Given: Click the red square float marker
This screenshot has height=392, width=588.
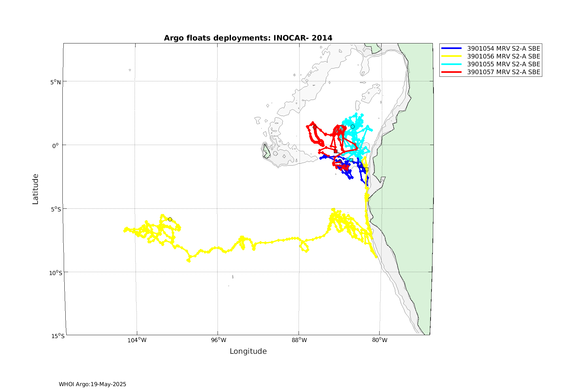Looking at the screenshot, I should tap(335, 151).
